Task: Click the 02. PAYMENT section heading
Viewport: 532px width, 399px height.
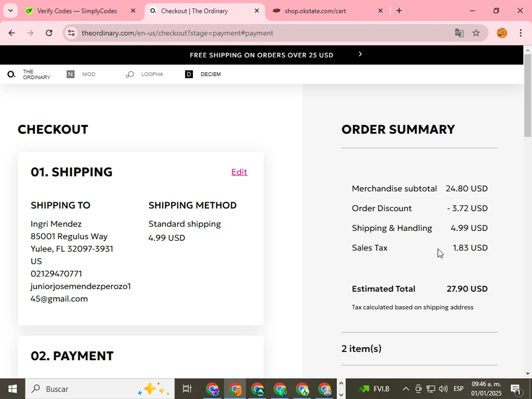Action: [x=72, y=356]
